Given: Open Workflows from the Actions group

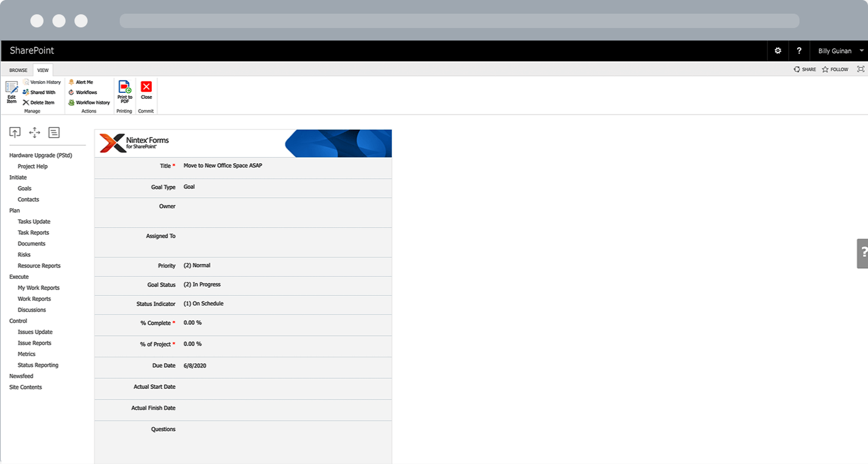Looking at the screenshot, I should 83,92.
